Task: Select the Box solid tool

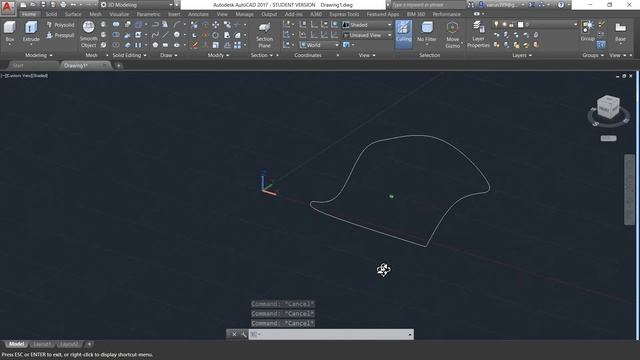Action: point(10,31)
